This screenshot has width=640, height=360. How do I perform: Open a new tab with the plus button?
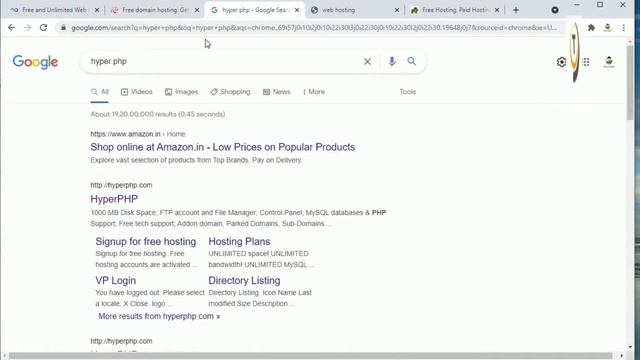516,10
